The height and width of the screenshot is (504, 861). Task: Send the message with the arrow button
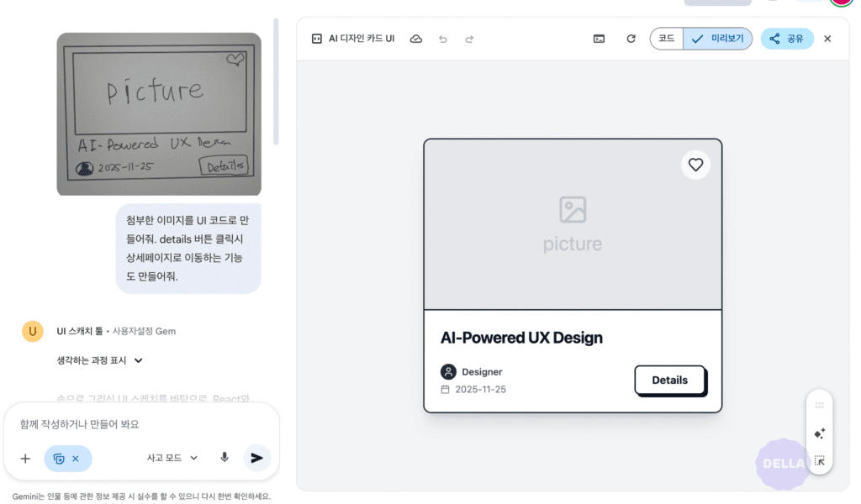pyautogui.click(x=256, y=458)
